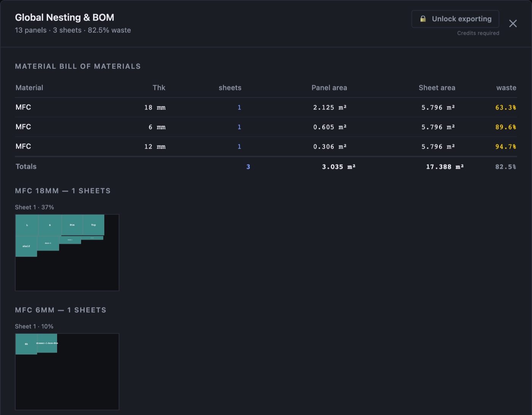Click the 2.125 m² panel area value
532x415 pixels.
(330, 107)
